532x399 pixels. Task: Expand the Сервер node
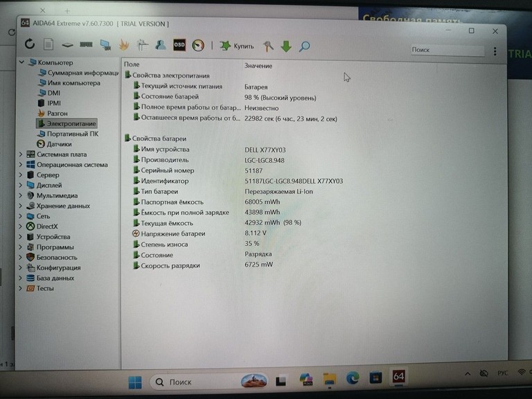tap(21, 175)
